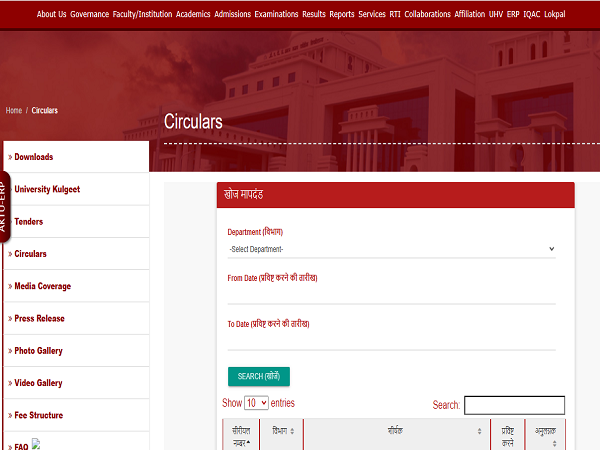Open Lokpal in the top navigation
Viewport: 600px width, 450px height.
tap(555, 14)
